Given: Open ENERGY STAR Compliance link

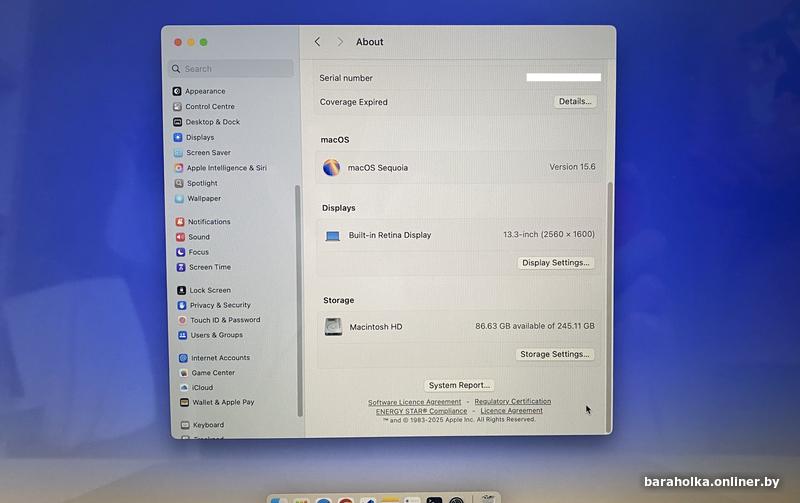Looking at the screenshot, I should click(421, 411).
